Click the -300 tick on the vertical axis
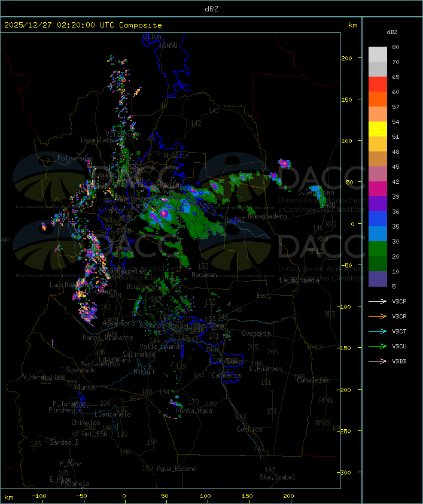This screenshot has width=423, height=504. click(x=345, y=472)
